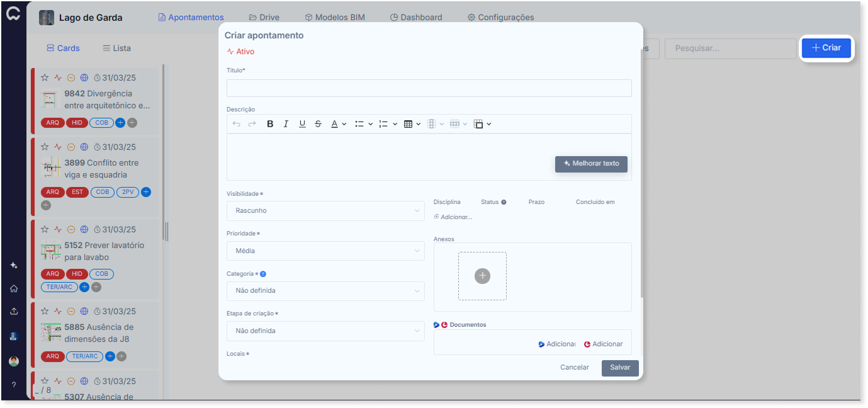Open help question mark in sidebar
The height and width of the screenshot is (408, 868).
[x=14, y=385]
